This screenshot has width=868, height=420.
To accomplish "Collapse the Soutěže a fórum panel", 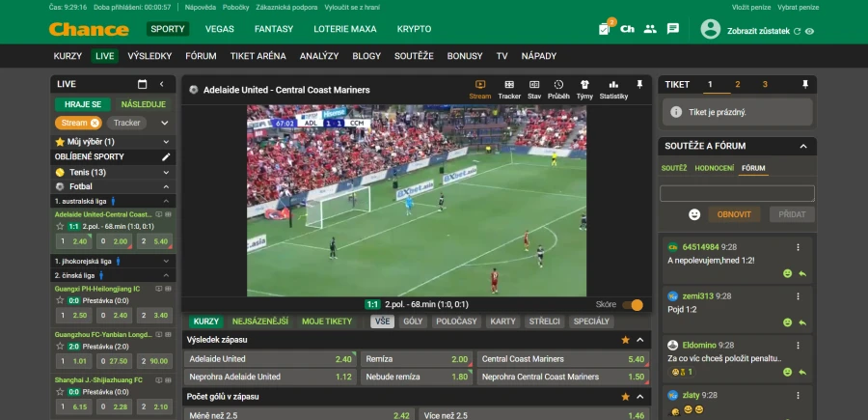I will [x=803, y=147].
